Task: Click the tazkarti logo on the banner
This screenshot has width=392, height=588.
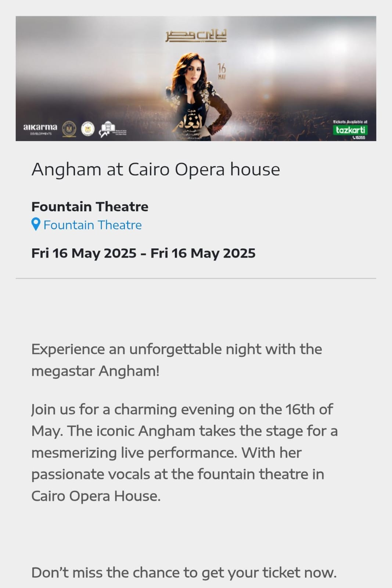Action: (350, 130)
